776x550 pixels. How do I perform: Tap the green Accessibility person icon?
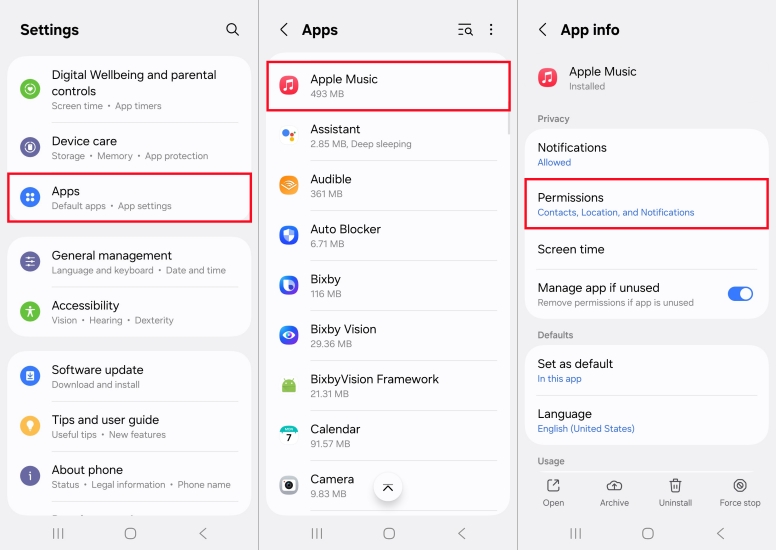click(30, 311)
